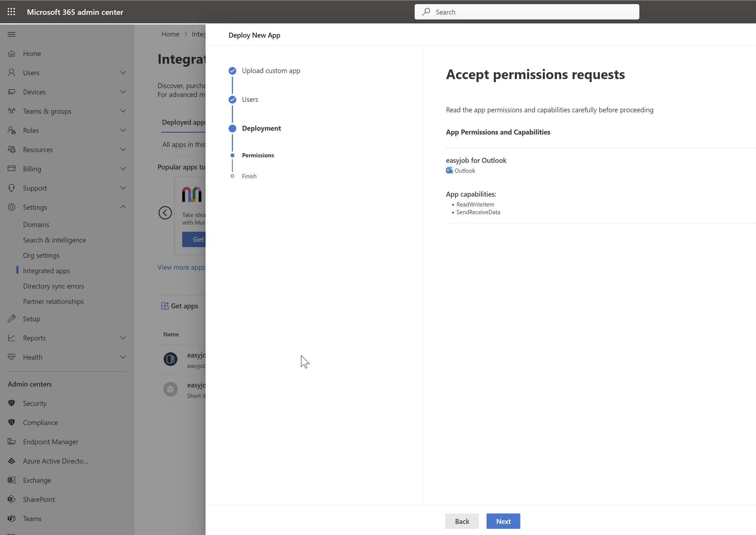Click the Outlook icon under easyjob
The image size is (756, 535).
coord(449,170)
